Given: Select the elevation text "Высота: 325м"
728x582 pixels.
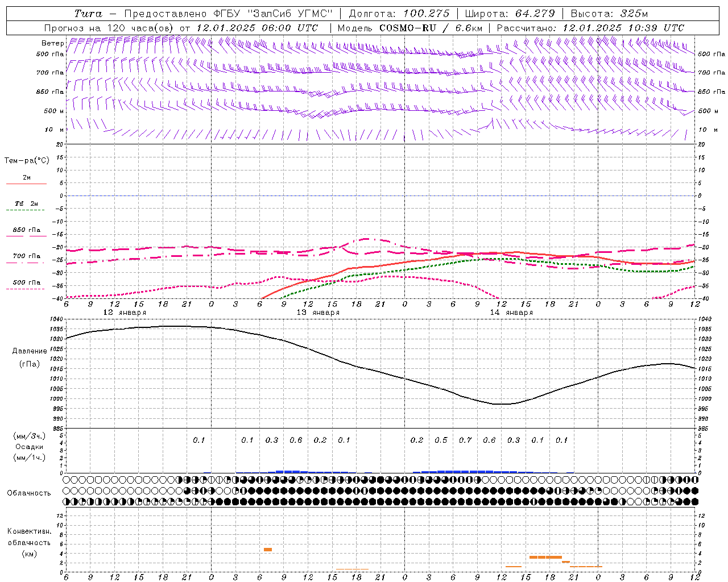Looking at the screenshot, I should 609,14.
